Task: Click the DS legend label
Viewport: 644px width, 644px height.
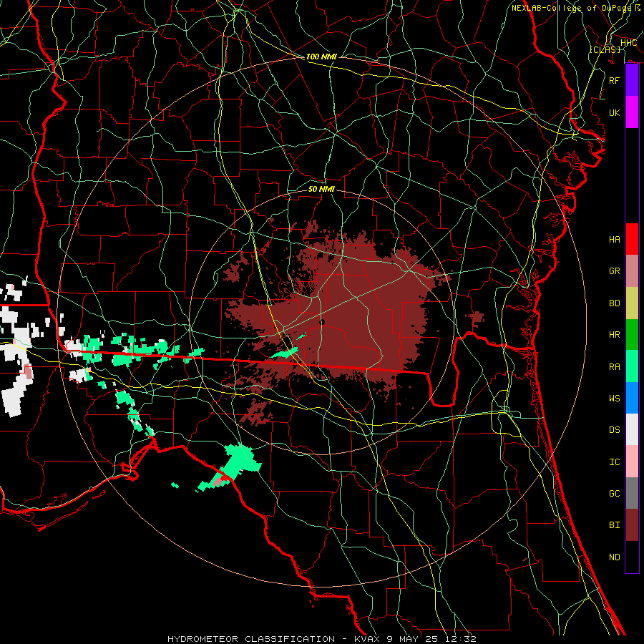Action: 615,430
